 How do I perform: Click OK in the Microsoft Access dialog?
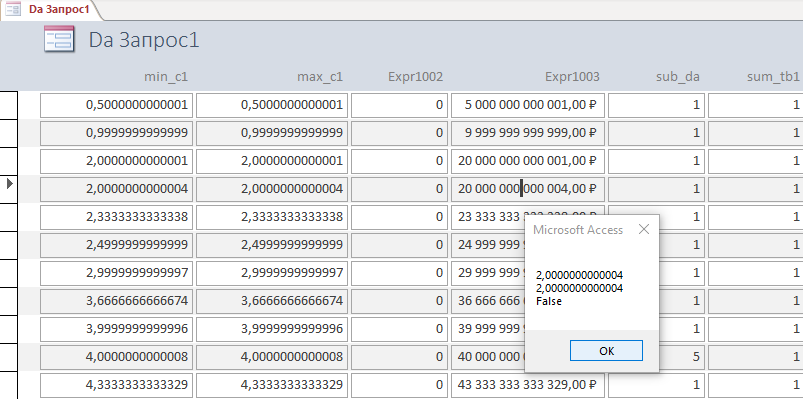click(606, 351)
